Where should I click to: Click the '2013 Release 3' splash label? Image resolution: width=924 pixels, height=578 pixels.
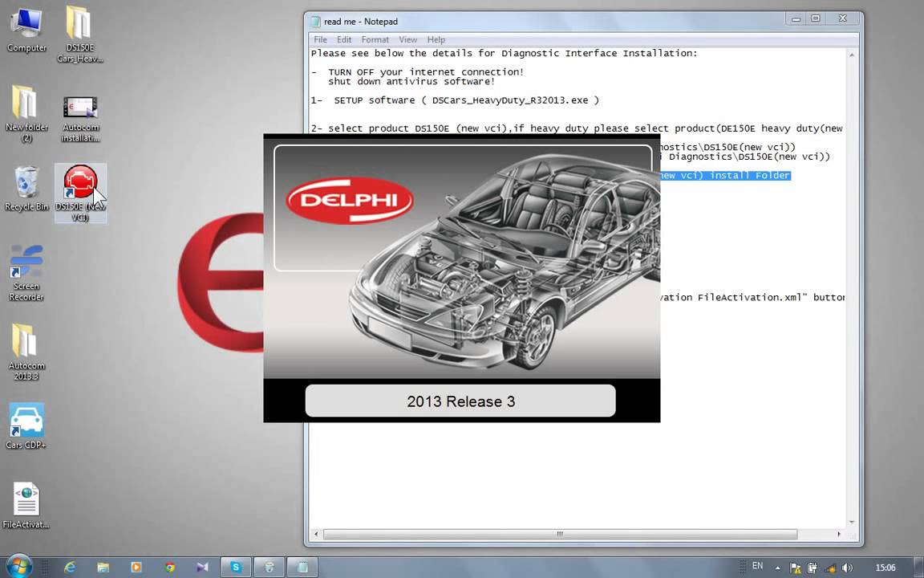pyautogui.click(x=461, y=401)
